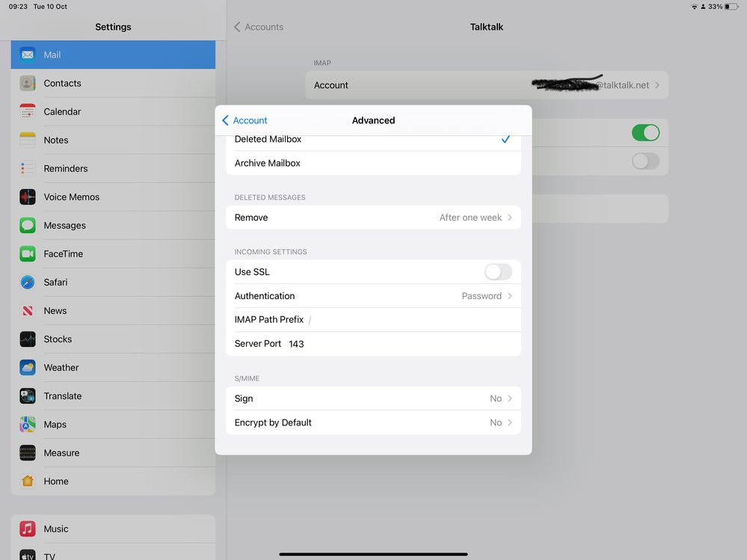
Task: Tap the Notes app icon
Action: tap(28, 140)
